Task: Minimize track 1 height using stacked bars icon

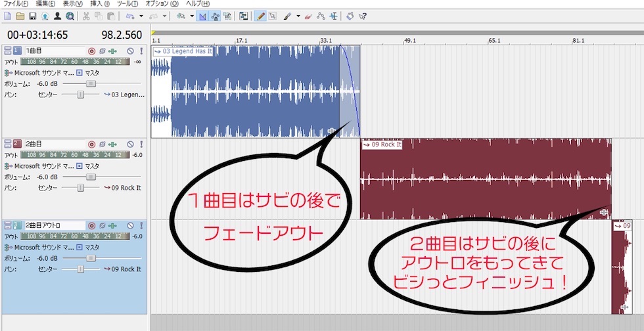Action: pos(7,51)
